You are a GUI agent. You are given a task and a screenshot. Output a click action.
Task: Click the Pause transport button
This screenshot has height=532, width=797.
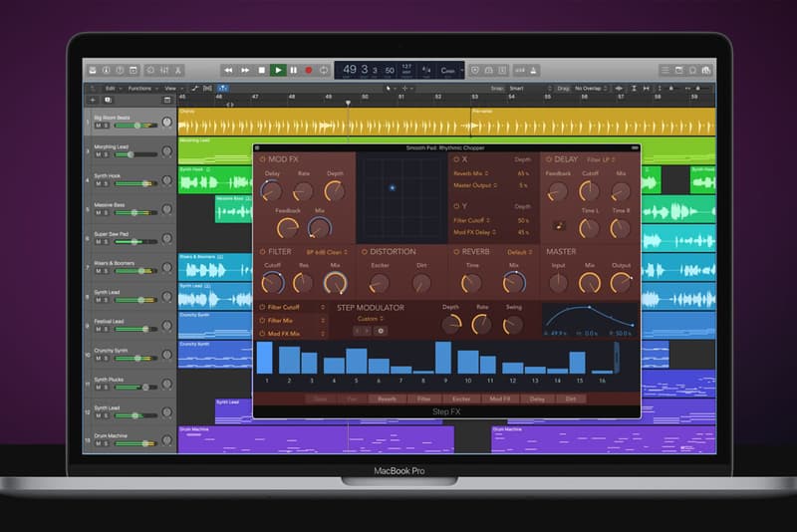pos(294,70)
